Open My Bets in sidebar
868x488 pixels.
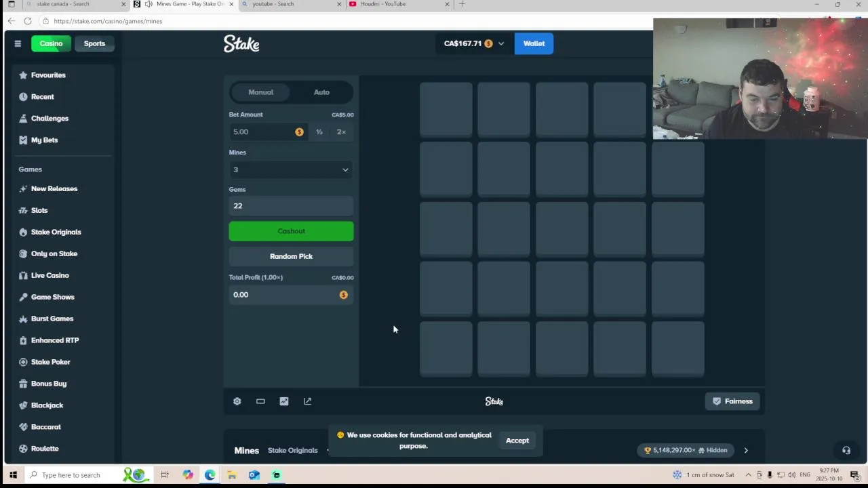coord(44,140)
